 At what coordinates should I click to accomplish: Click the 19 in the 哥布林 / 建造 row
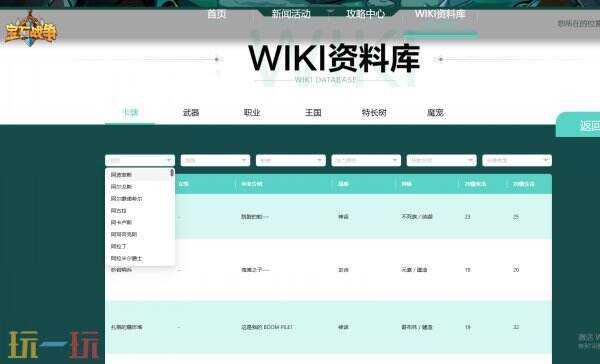pyautogui.click(x=468, y=327)
